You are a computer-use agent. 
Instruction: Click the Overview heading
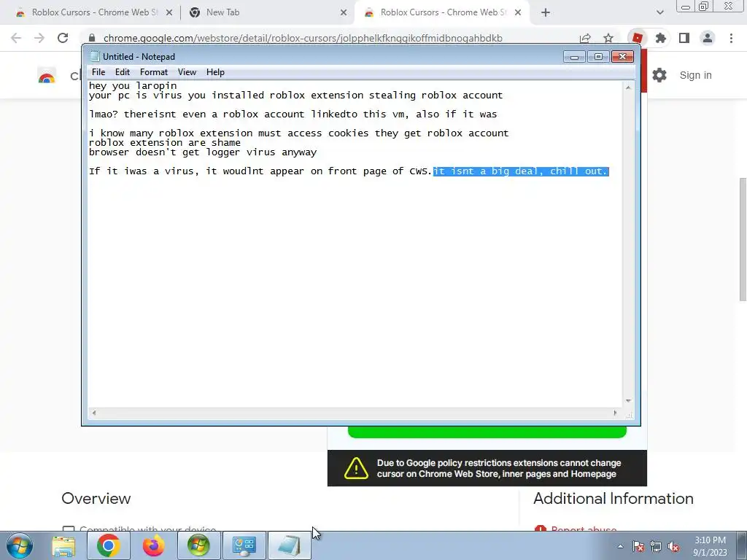click(96, 498)
